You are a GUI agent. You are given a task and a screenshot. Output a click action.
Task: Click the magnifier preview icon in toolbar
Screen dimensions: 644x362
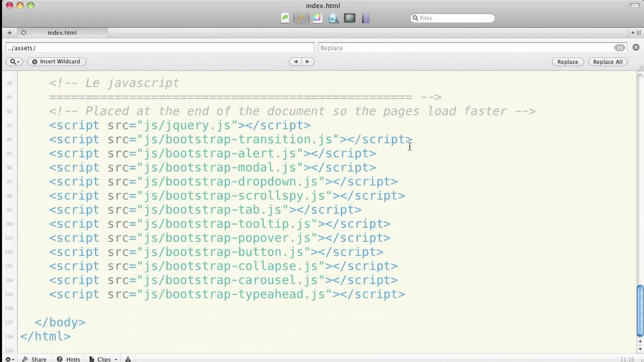[x=333, y=18]
